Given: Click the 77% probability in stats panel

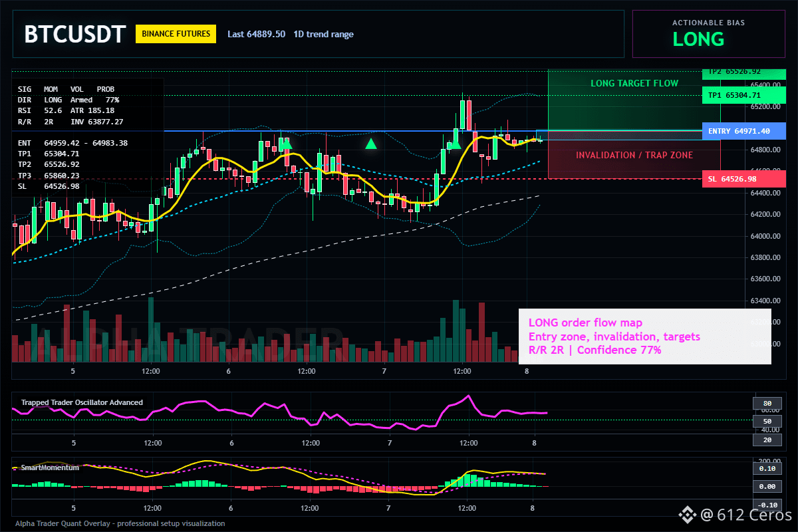Looking at the screenshot, I should (112, 99).
